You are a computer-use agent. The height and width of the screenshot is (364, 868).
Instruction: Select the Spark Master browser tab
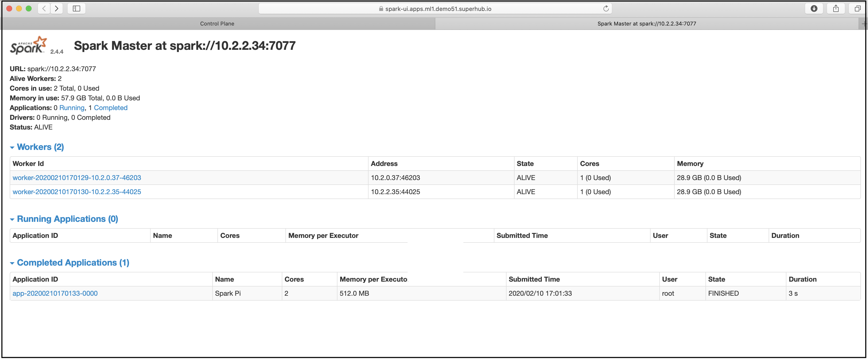647,24
